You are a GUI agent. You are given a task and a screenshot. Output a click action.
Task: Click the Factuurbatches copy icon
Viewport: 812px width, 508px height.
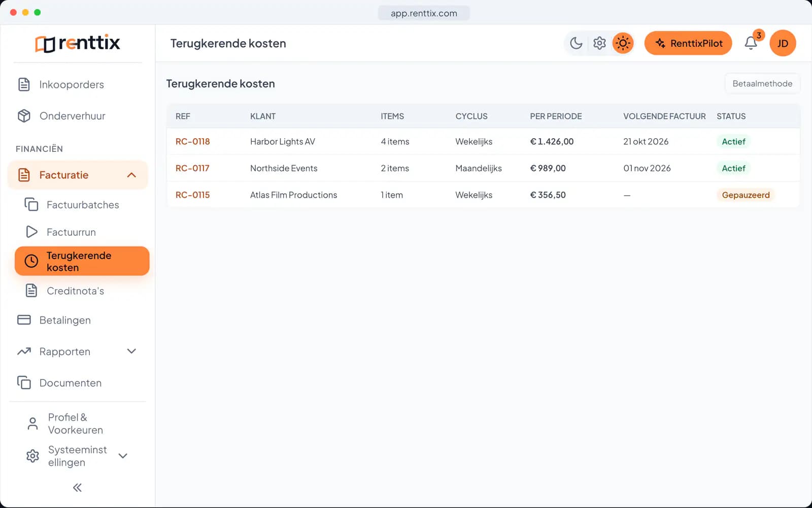[31, 205]
